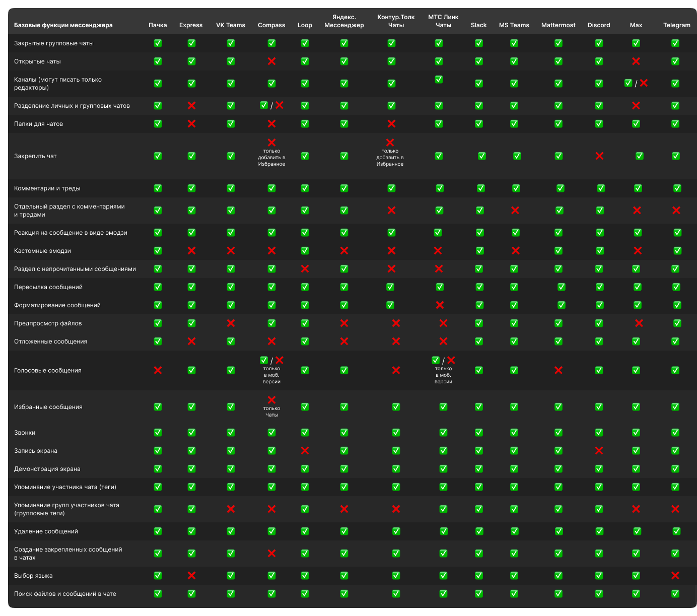The height and width of the screenshot is (616, 697).
Task: Click Max red cross in "Предпросмотр файлов" row
Action: pyautogui.click(x=639, y=323)
